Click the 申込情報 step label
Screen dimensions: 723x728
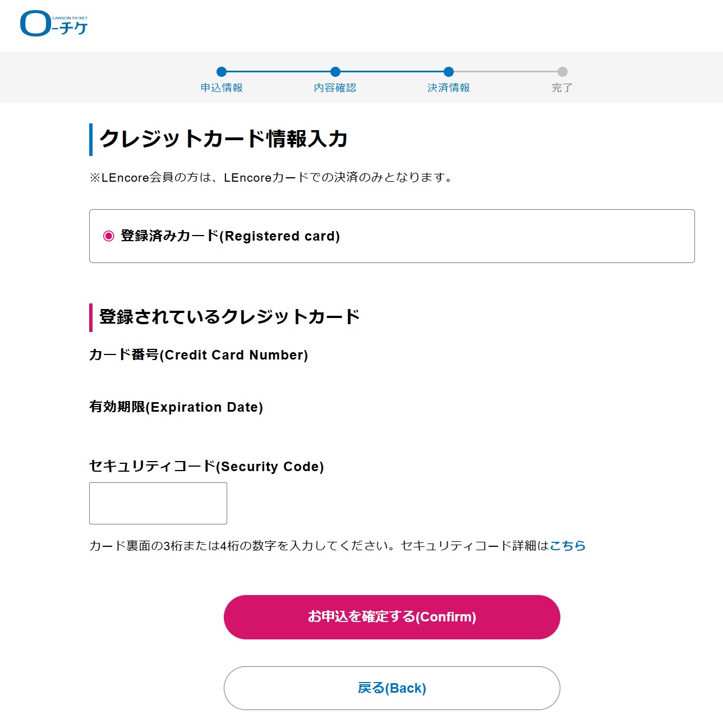pyautogui.click(x=222, y=88)
